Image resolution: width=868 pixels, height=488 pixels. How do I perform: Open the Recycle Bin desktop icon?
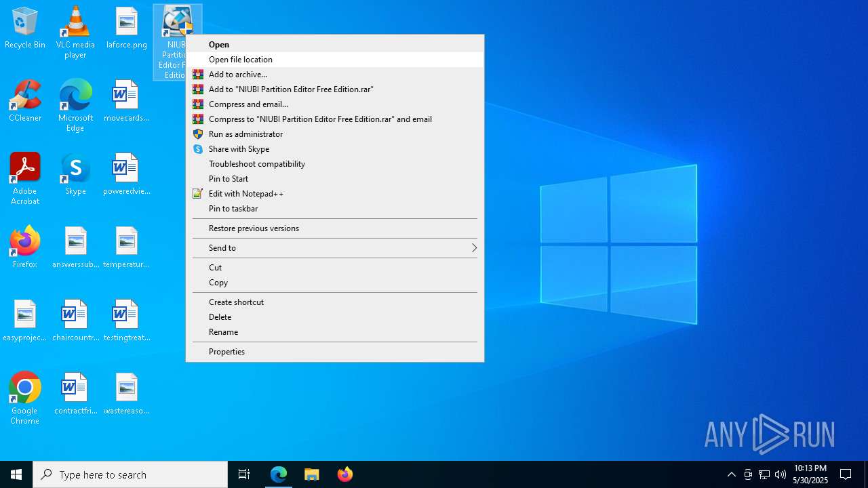pos(25,28)
